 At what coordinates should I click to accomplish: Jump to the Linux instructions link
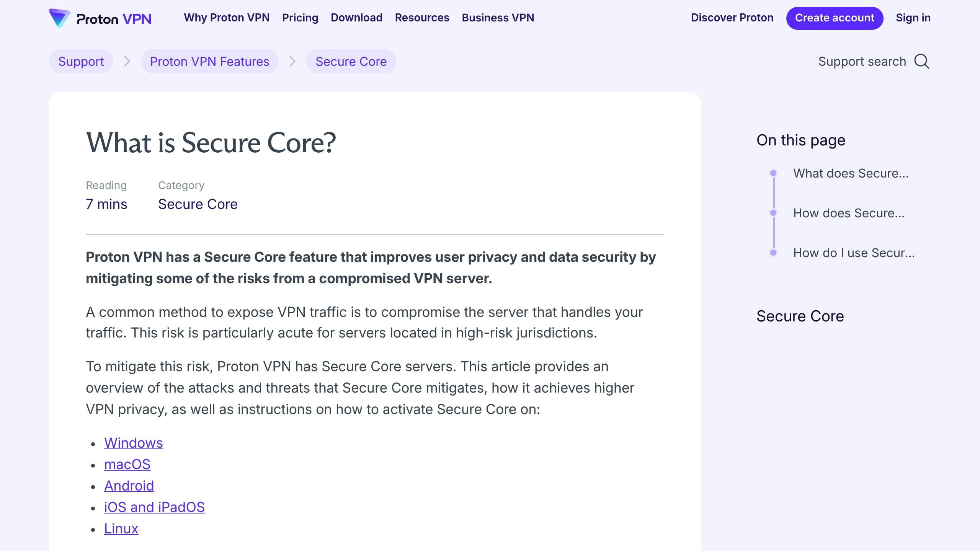121,528
